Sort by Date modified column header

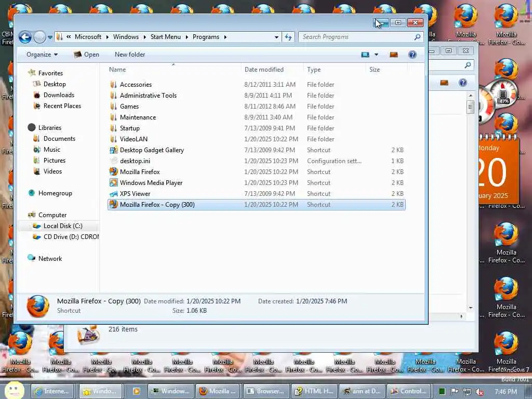(264, 70)
